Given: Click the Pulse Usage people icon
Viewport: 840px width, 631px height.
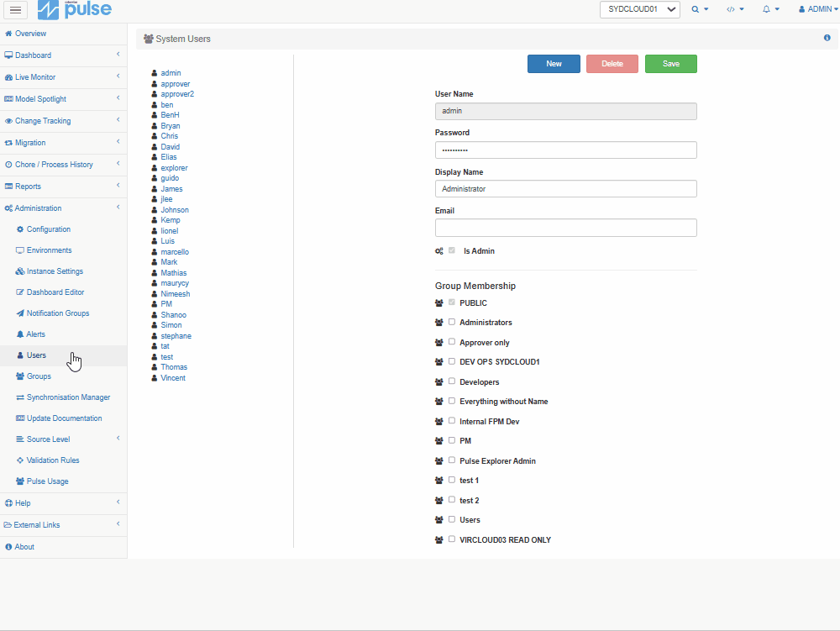Looking at the screenshot, I should 20,481.
